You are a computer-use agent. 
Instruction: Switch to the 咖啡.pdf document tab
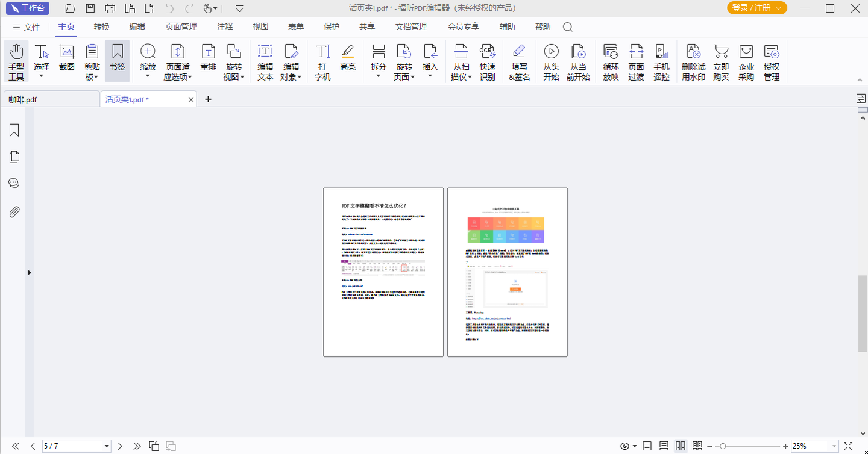tap(51, 99)
